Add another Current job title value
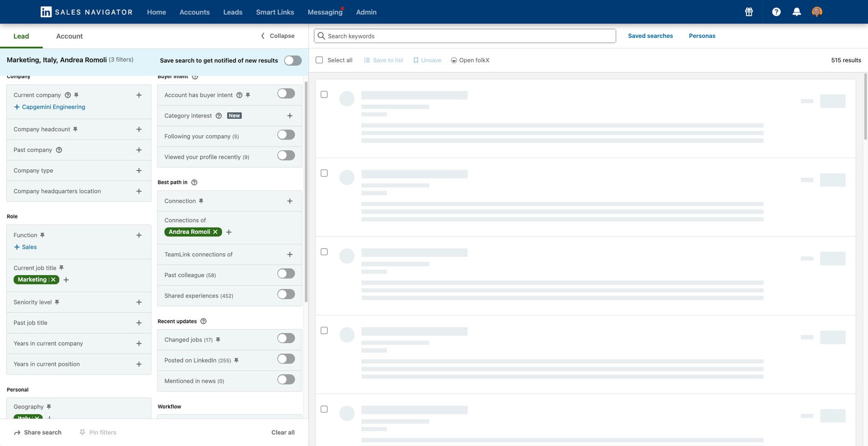This screenshot has width=868, height=446. pyautogui.click(x=66, y=280)
